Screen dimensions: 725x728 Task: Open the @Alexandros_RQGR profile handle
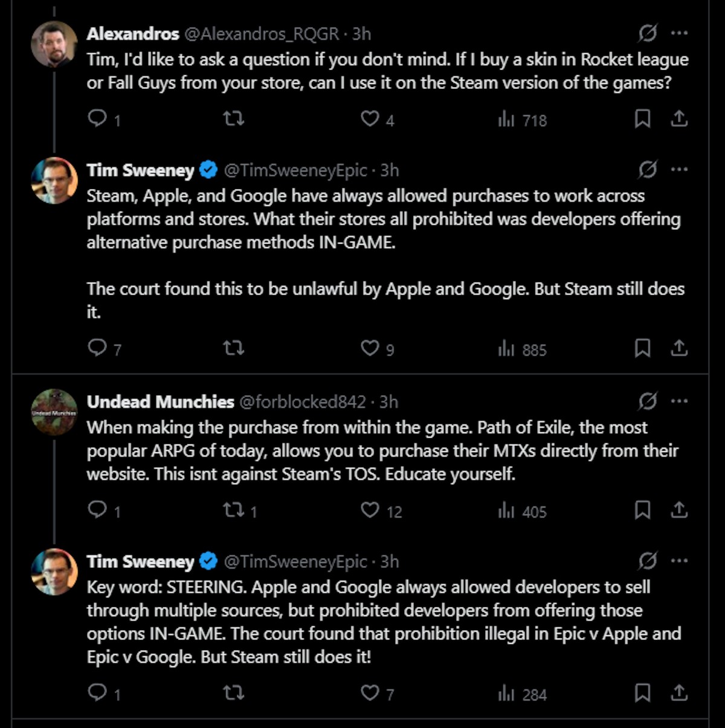pyautogui.click(x=261, y=34)
